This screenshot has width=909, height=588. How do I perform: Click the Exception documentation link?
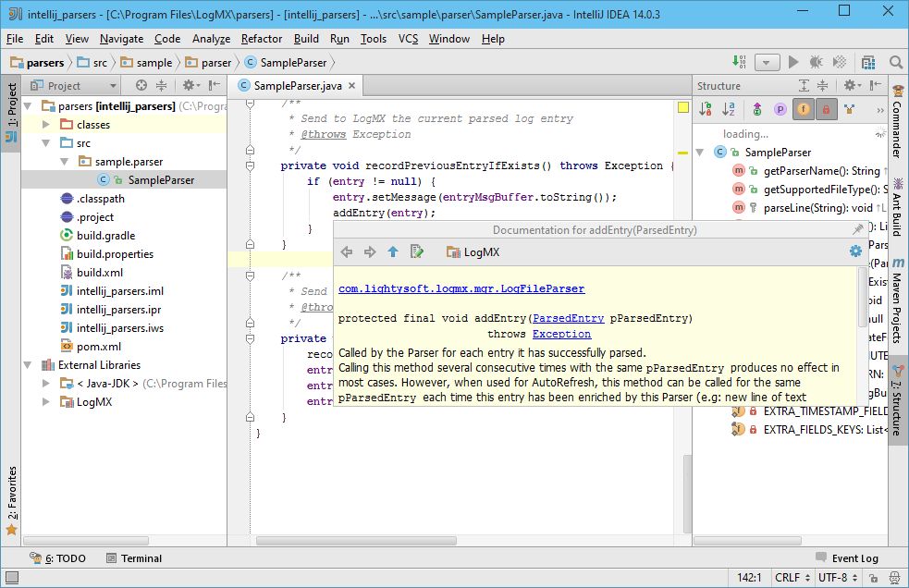coord(561,334)
